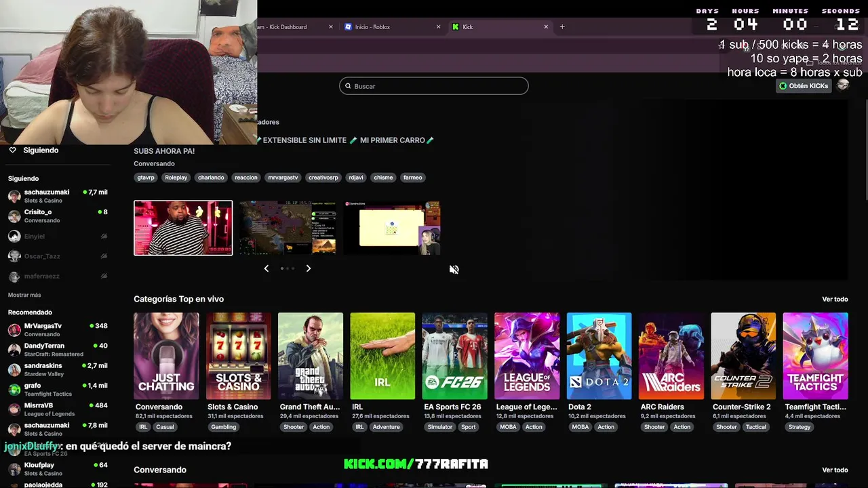Image resolution: width=868 pixels, height=488 pixels.
Task: Select the gtavrp tag
Action: (x=146, y=178)
